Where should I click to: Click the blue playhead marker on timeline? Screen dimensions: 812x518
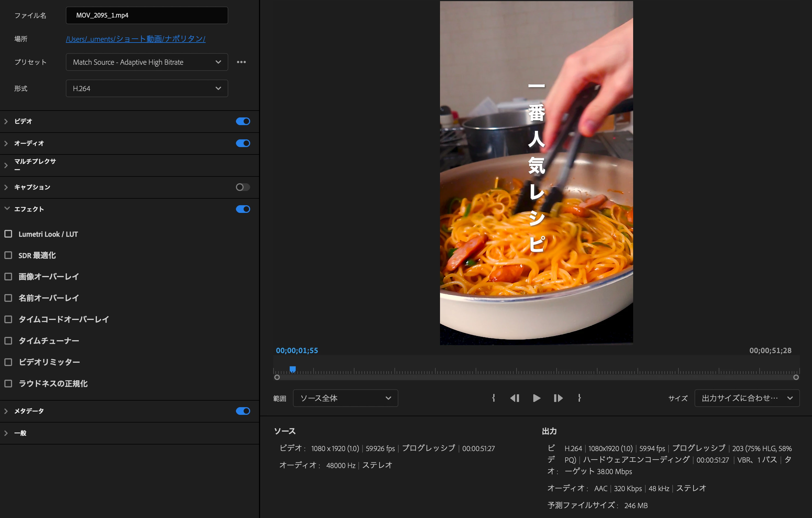pyautogui.click(x=293, y=369)
